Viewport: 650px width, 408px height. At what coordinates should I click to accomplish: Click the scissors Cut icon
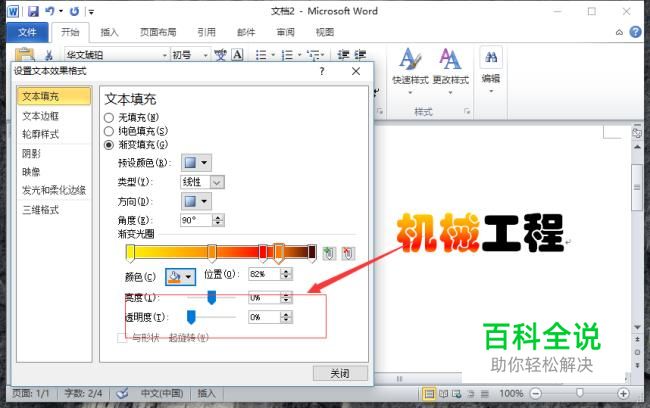click(x=49, y=55)
